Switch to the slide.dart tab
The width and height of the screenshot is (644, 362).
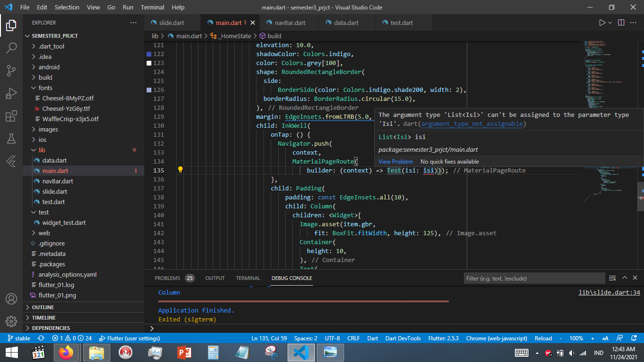point(172,23)
